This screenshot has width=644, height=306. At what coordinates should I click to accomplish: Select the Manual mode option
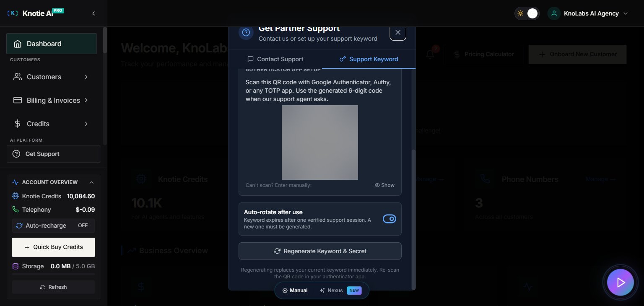pos(295,290)
